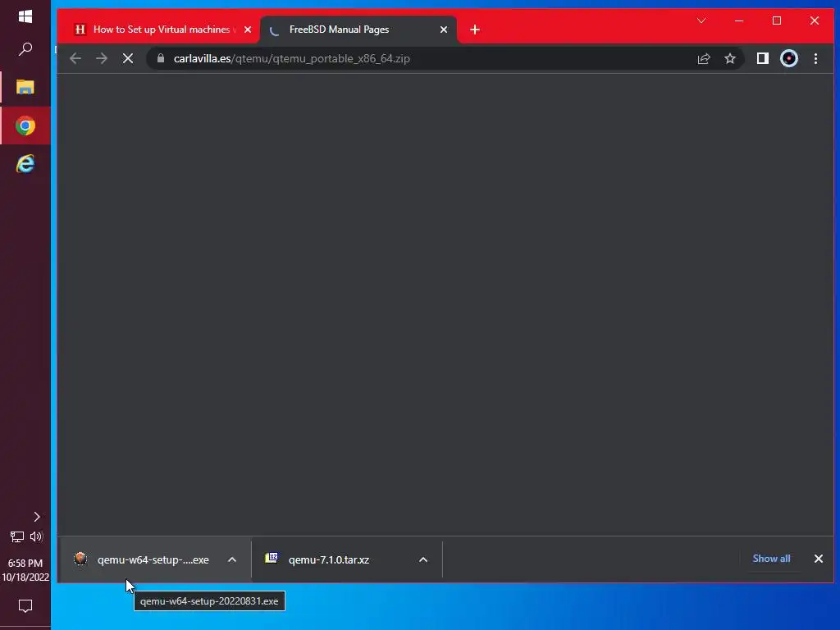840x630 pixels.
Task: Maximize the Chrome window
Action: tap(777, 21)
